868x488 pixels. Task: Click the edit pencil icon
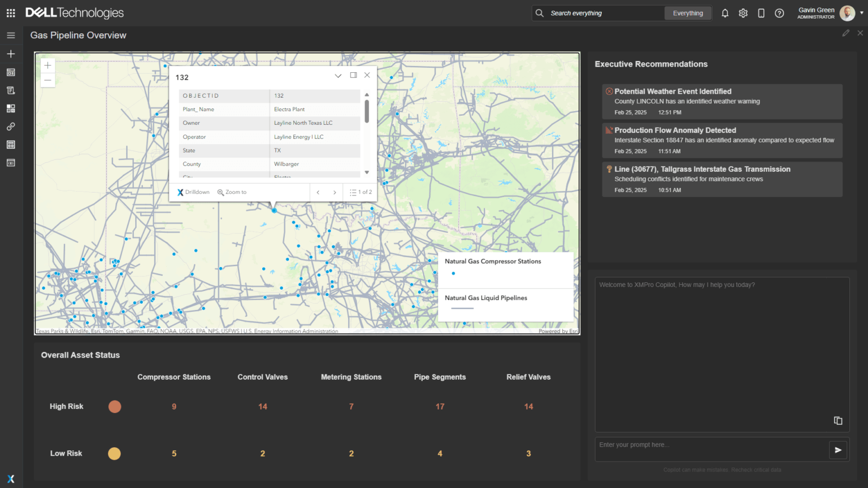pos(845,33)
